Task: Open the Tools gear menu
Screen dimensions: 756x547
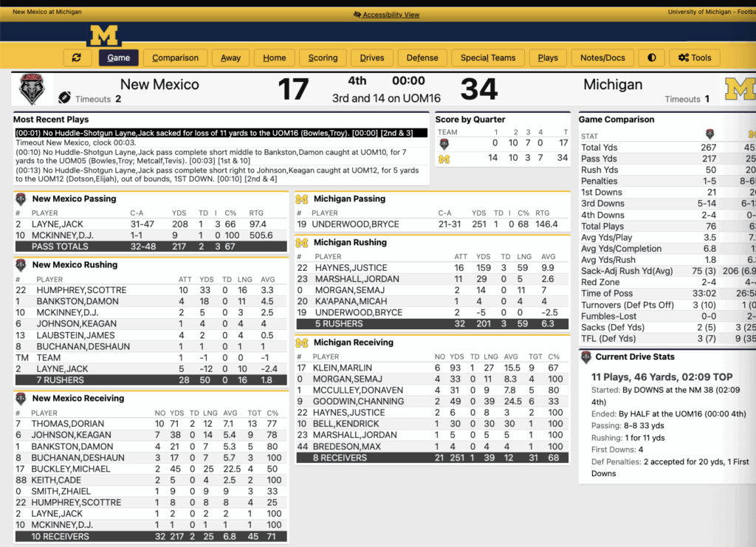Action: click(x=694, y=58)
